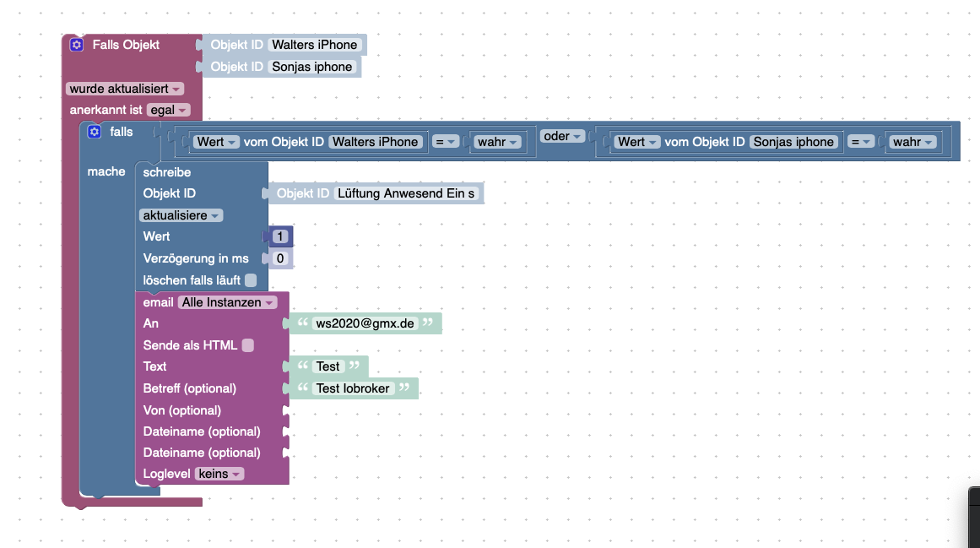Open 'wahr' dropdown in second comparison

(912, 142)
